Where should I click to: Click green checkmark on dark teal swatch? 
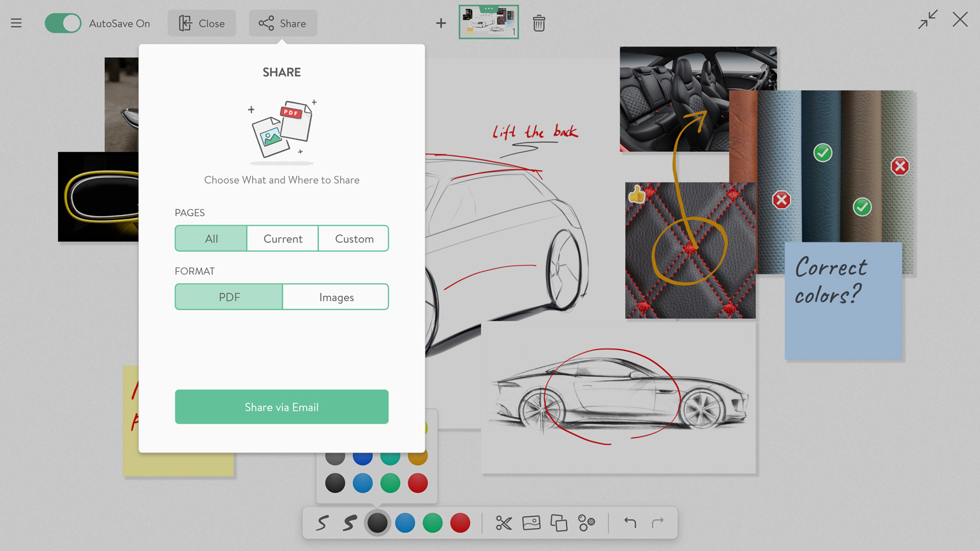[823, 153]
